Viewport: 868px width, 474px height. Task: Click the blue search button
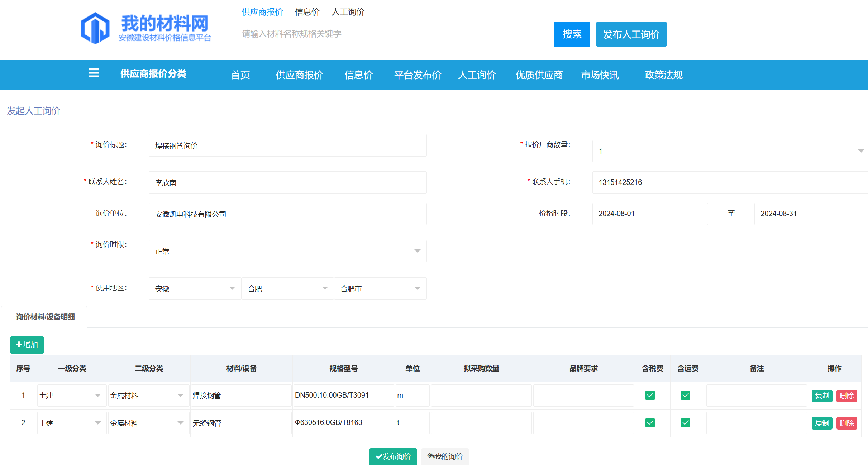click(572, 34)
